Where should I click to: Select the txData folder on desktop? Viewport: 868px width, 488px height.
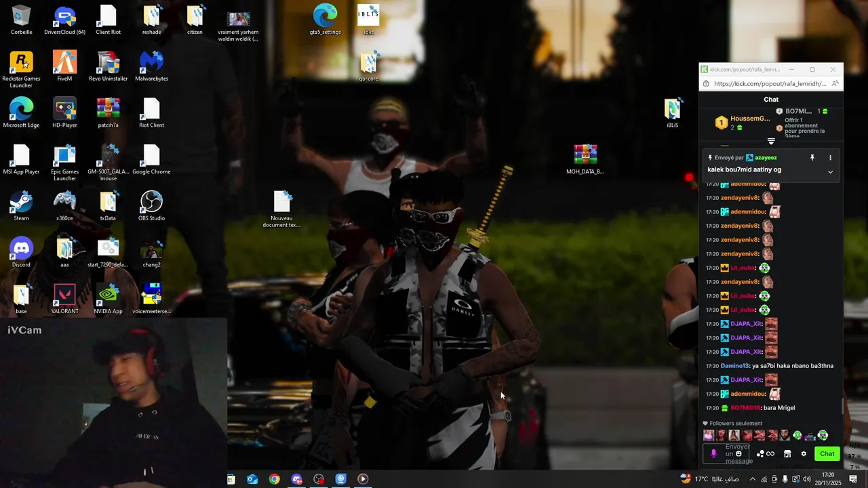(x=108, y=206)
